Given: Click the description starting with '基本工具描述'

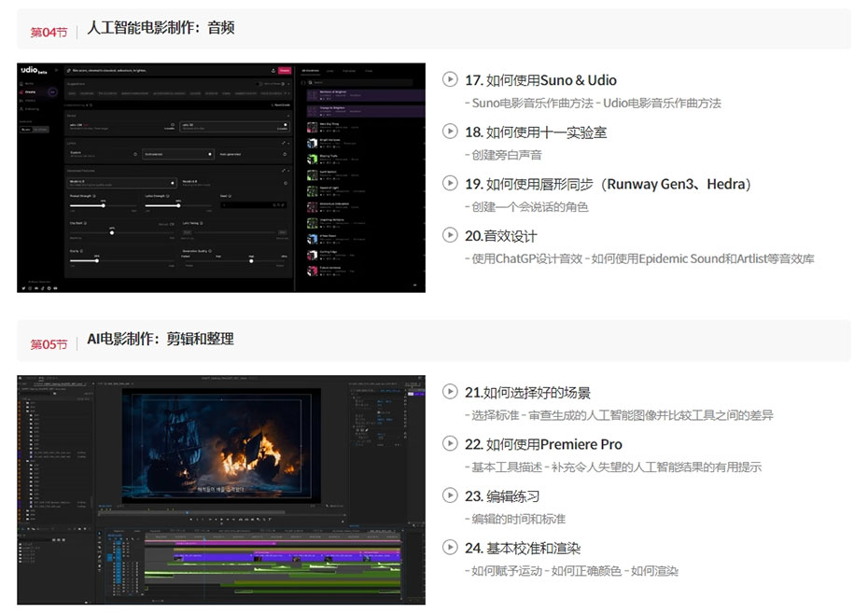Looking at the screenshot, I should coord(613,467).
